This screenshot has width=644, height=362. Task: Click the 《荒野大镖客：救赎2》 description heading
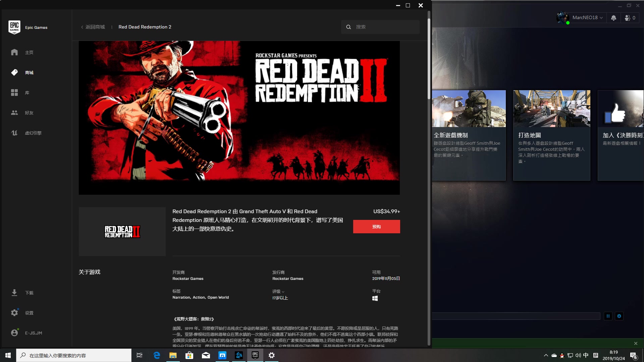tap(194, 319)
